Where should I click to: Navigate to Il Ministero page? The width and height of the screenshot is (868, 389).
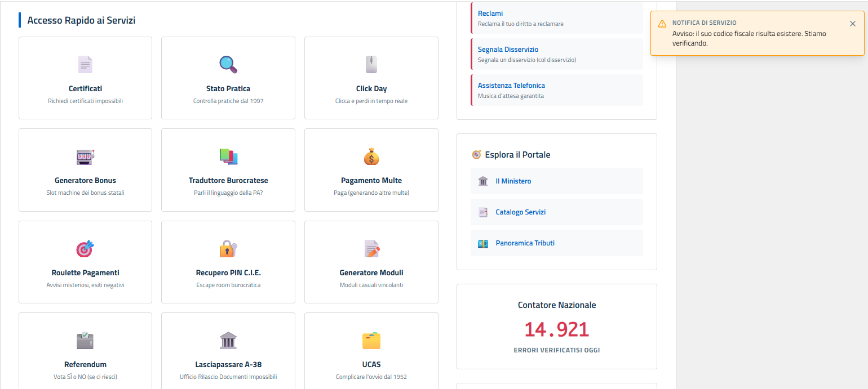513,181
